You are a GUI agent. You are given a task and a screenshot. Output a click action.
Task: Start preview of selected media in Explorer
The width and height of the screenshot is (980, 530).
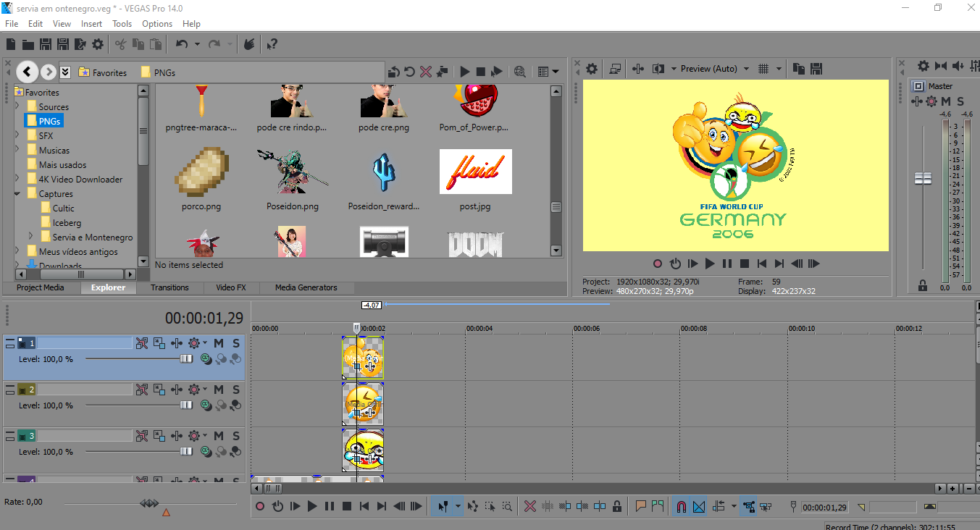[464, 72]
